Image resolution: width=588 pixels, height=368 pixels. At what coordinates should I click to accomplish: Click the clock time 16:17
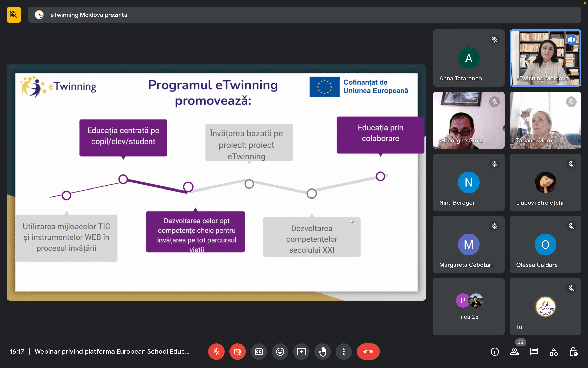(17, 351)
